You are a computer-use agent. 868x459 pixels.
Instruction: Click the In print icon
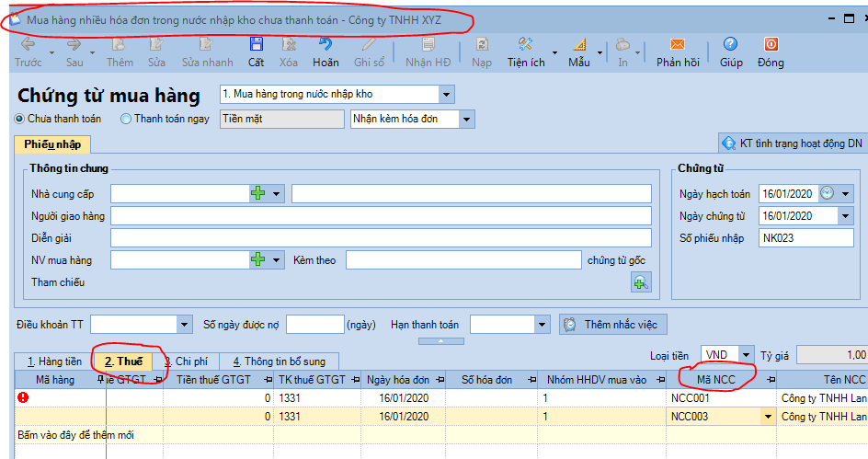pos(622,44)
